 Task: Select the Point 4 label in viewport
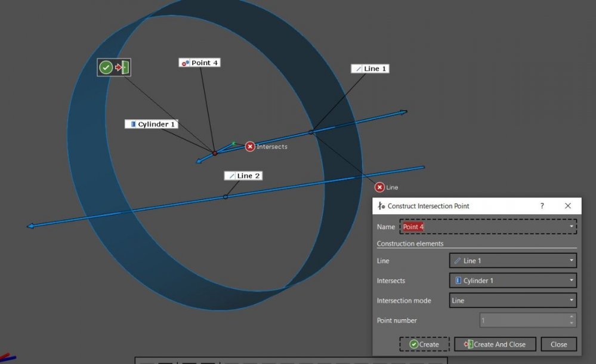[x=200, y=63]
